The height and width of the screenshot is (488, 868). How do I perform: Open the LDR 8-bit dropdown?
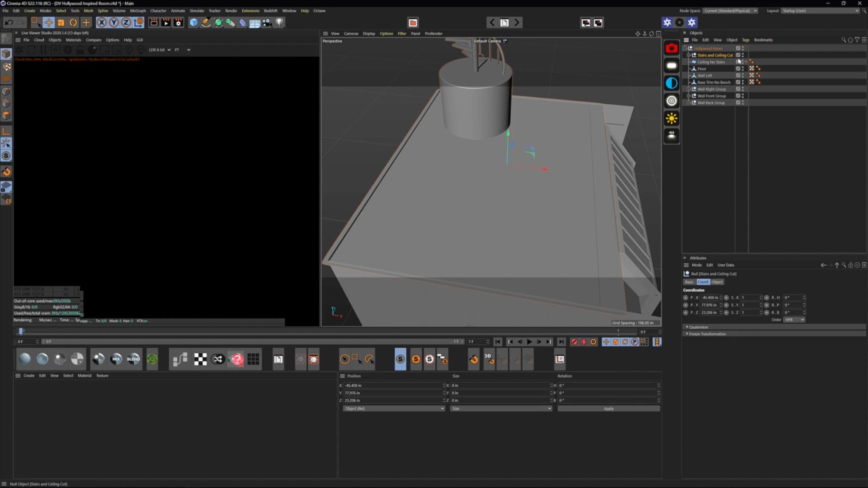160,50
